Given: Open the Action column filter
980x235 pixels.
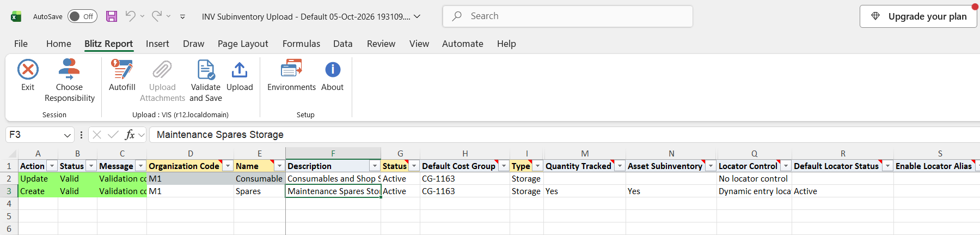Looking at the screenshot, I should [52, 166].
